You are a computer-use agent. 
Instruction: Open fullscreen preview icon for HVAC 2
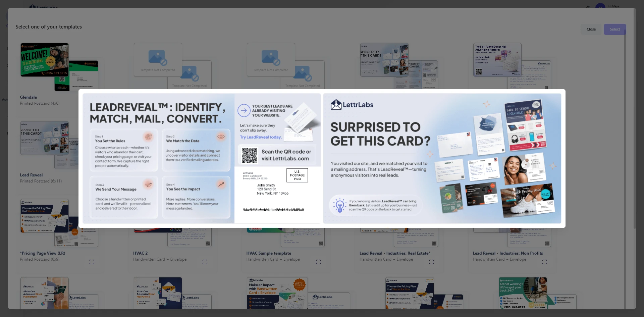click(x=205, y=262)
